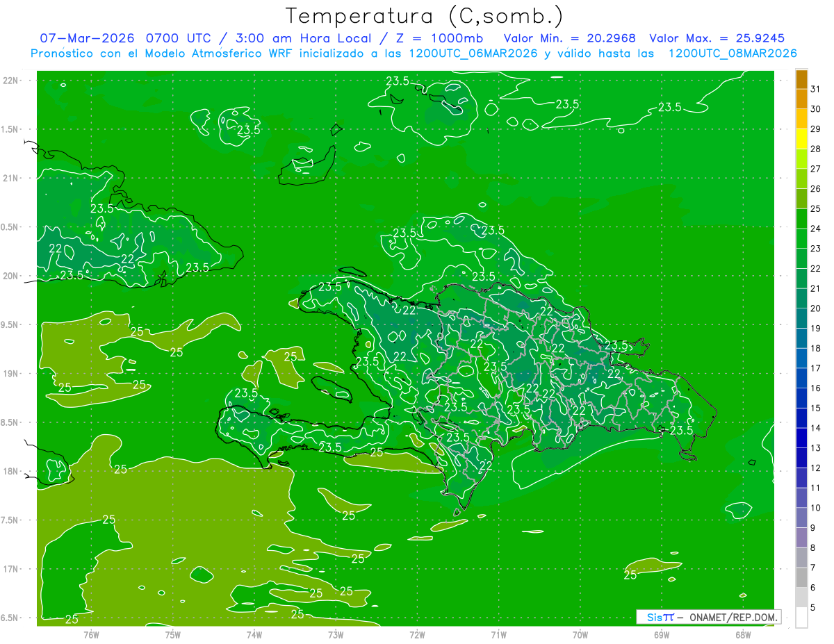Click 'Valor Min. = 20.2968' text

tap(570, 38)
